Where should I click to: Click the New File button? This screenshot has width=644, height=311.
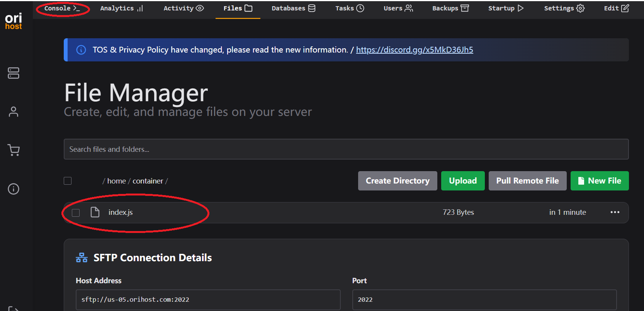click(x=599, y=181)
